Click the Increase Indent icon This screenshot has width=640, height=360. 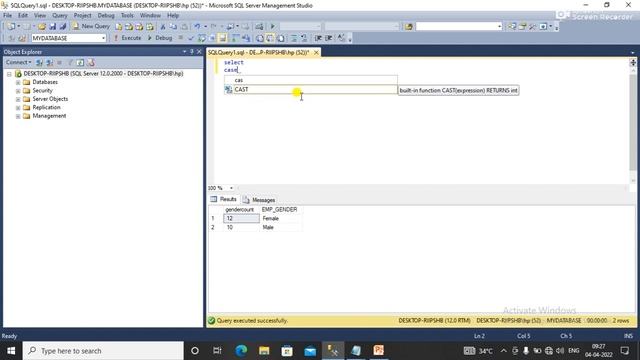tap(329, 38)
